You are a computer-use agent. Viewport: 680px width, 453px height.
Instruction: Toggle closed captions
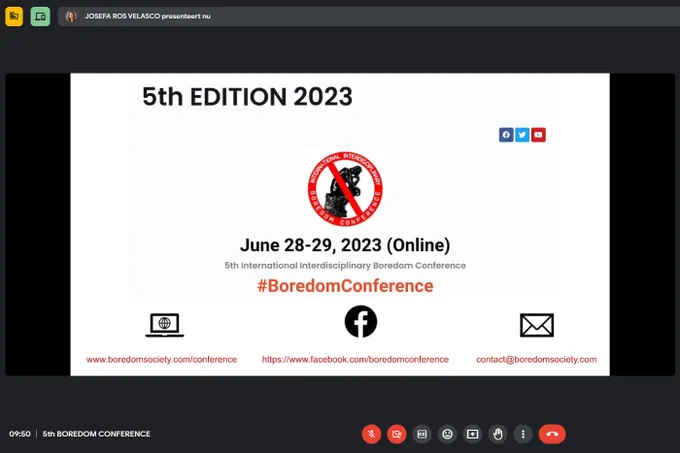point(422,434)
